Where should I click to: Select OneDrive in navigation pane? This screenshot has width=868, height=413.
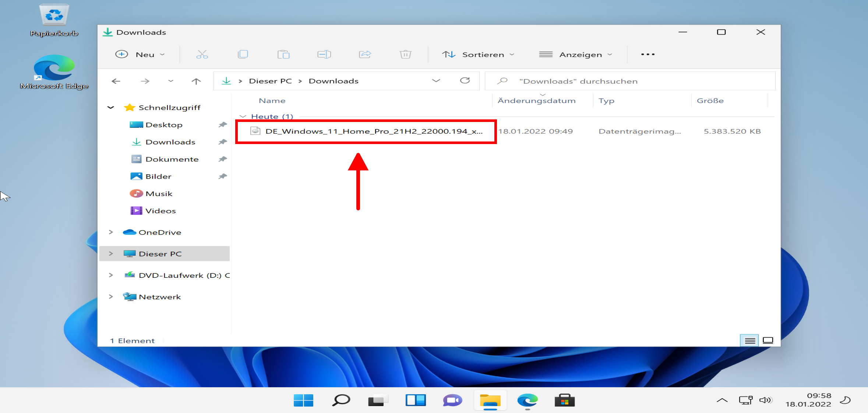[152, 232]
